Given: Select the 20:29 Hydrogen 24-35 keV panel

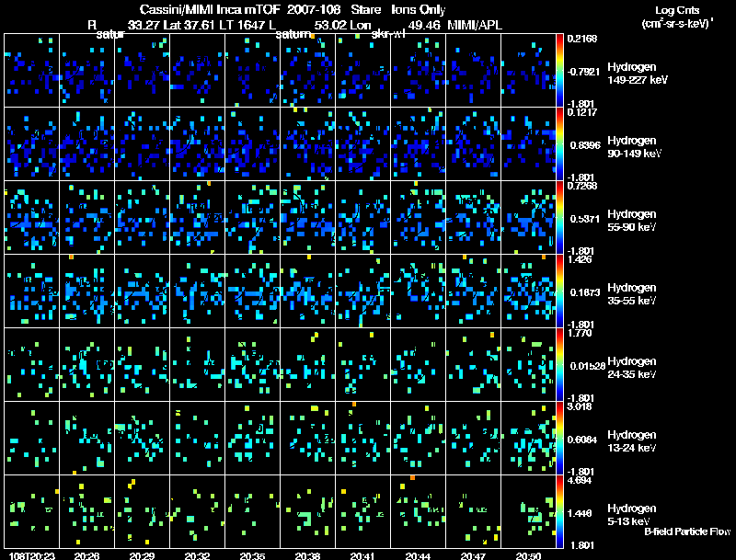Looking at the screenshot, I should (143, 364).
